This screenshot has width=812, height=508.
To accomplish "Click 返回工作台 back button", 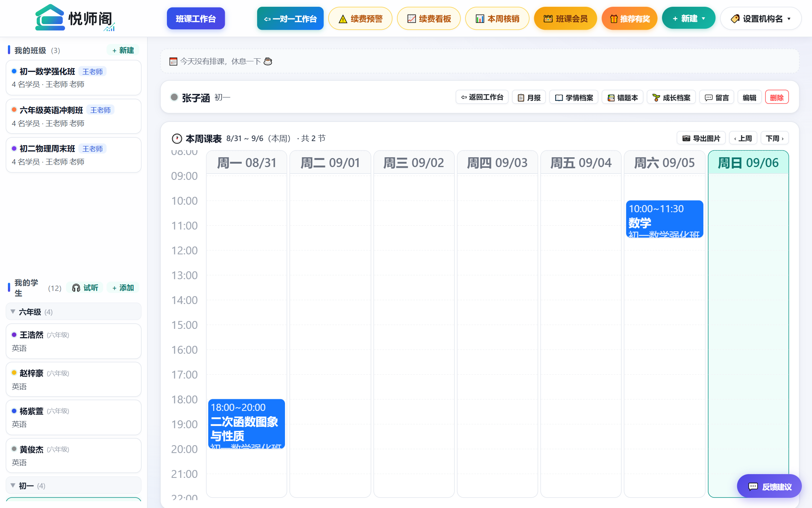I will (x=482, y=97).
